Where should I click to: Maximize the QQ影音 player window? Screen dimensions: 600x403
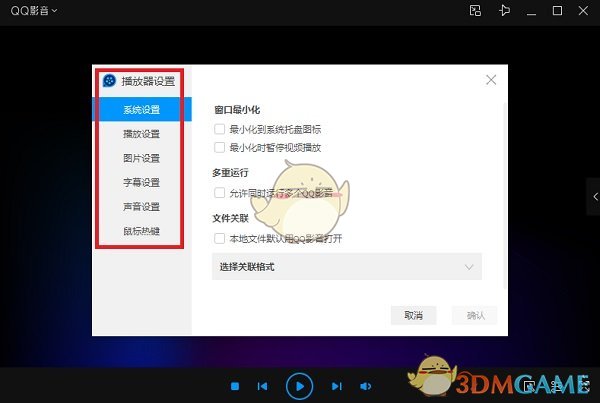tap(557, 10)
